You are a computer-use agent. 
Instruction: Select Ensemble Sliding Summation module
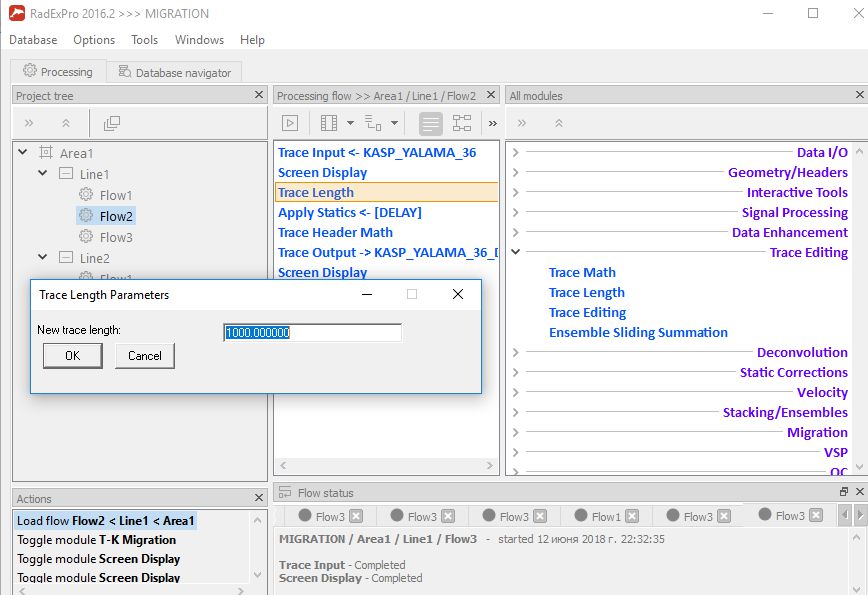pos(638,332)
